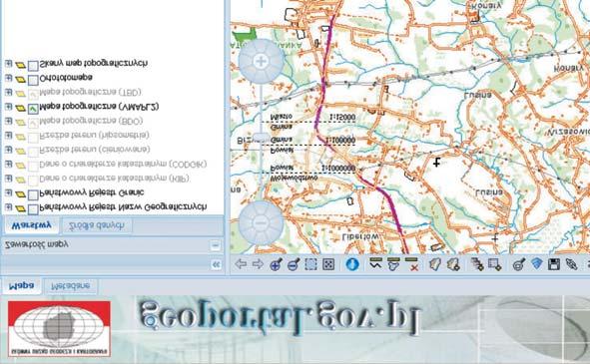Viewport: 590px width, 364px height.
Task: Collapse side panel with double-arrow button
Action: tap(216, 264)
